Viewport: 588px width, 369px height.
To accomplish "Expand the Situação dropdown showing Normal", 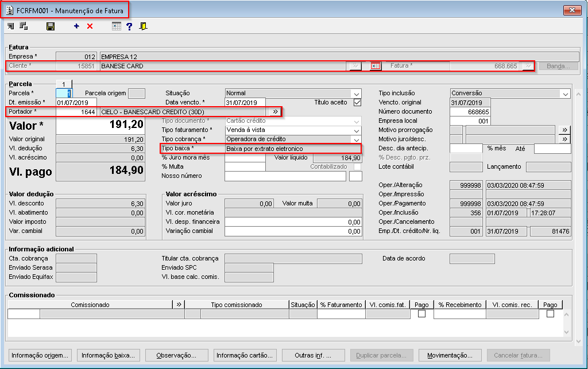I will click(x=356, y=94).
